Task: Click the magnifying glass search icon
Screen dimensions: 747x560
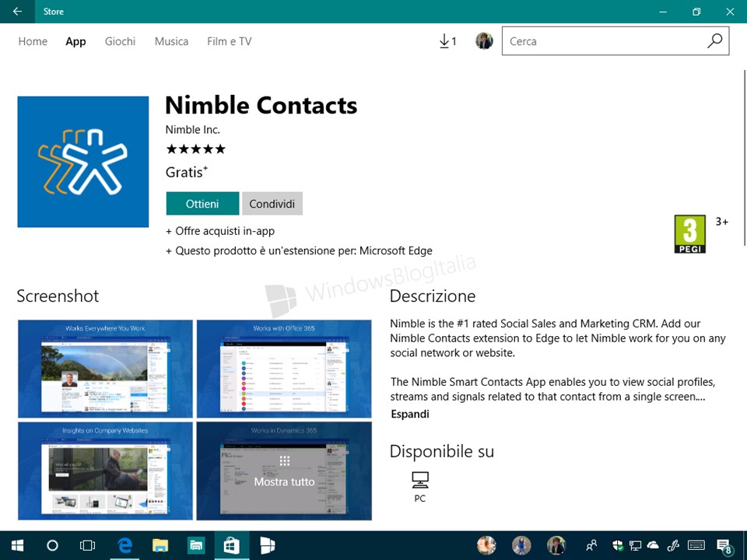Action: click(x=714, y=41)
